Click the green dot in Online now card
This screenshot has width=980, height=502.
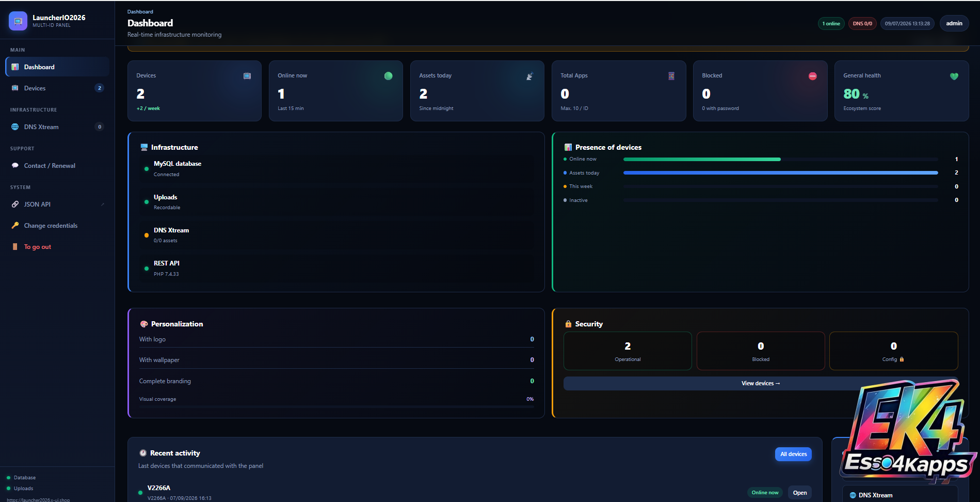(389, 76)
